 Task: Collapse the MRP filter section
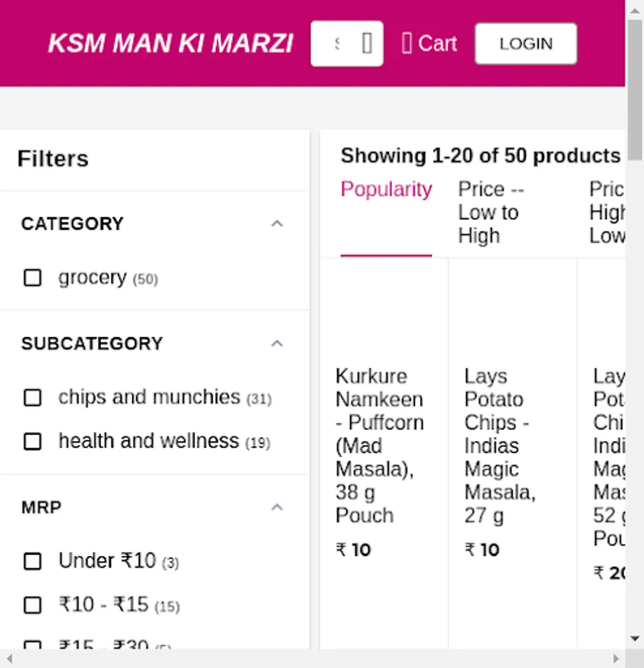[x=277, y=508]
